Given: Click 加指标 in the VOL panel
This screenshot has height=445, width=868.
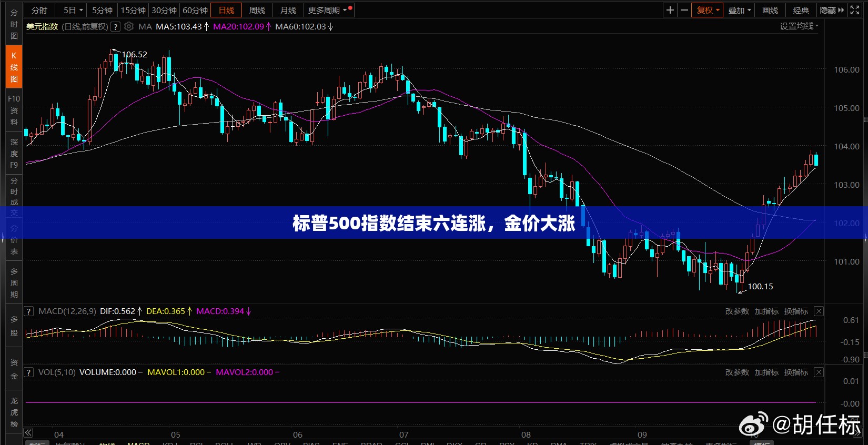Looking at the screenshot, I should tap(766, 372).
